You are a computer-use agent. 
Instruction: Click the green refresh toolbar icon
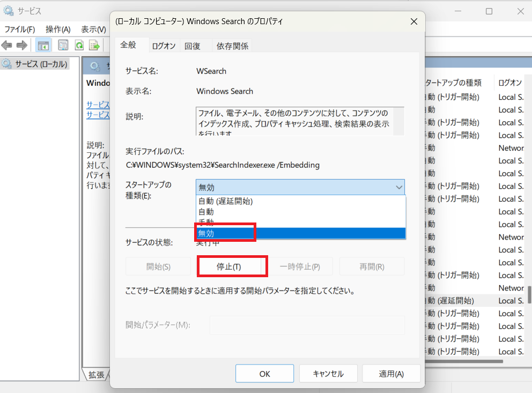tap(79, 45)
